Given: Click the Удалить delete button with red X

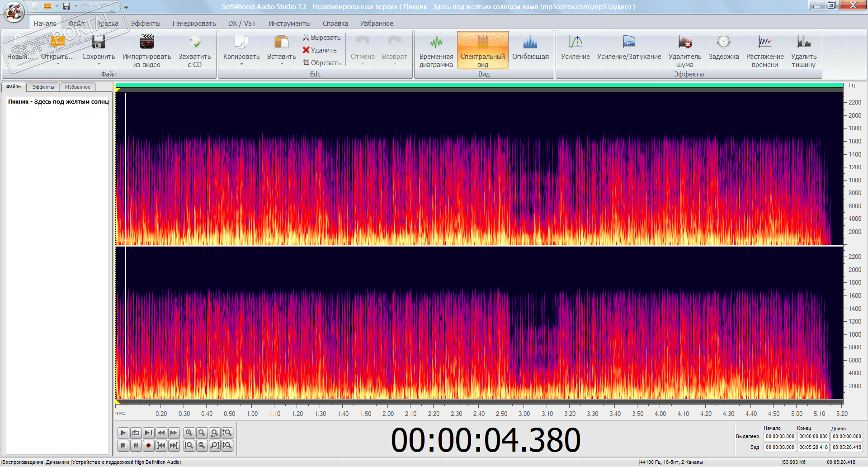Looking at the screenshot, I should 320,50.
